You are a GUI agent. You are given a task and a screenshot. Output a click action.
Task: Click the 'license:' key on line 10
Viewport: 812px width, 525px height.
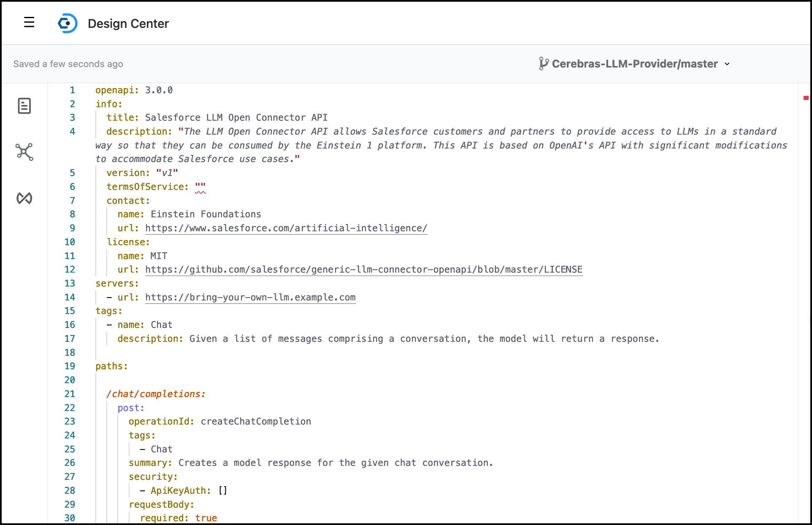coord(128,242)
